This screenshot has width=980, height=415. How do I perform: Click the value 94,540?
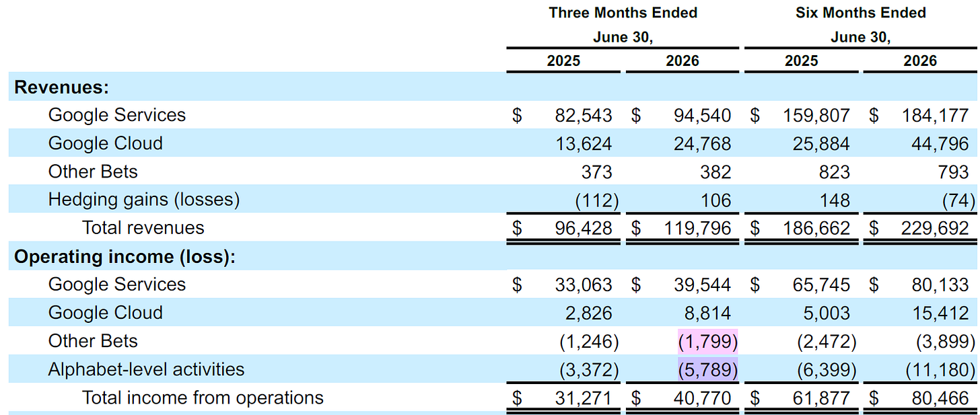pyautogui.click(x=703, y=116)
